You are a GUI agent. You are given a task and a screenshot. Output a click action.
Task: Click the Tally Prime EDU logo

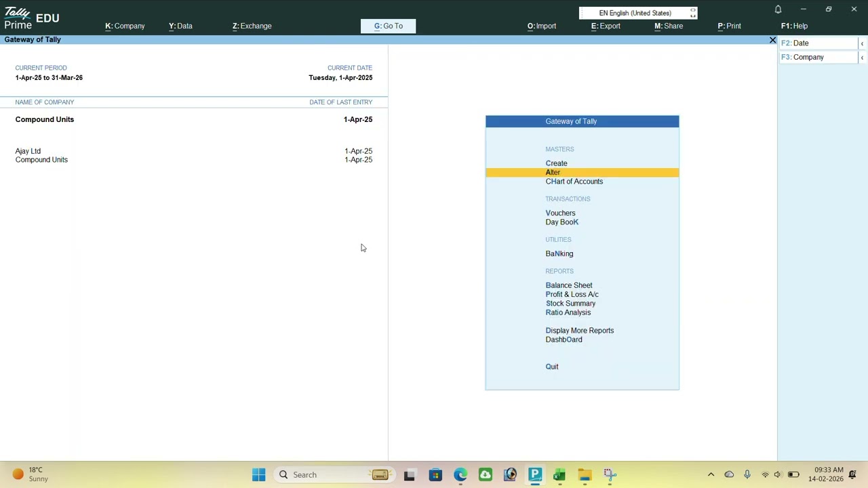32,18
